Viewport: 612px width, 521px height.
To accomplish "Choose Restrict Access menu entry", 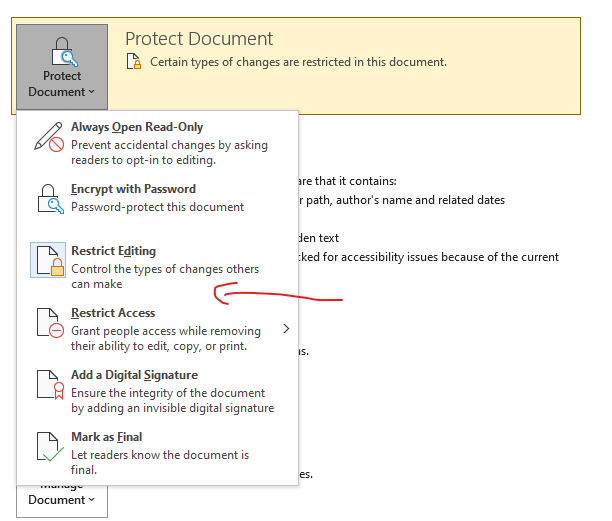I will coord(158,329).
